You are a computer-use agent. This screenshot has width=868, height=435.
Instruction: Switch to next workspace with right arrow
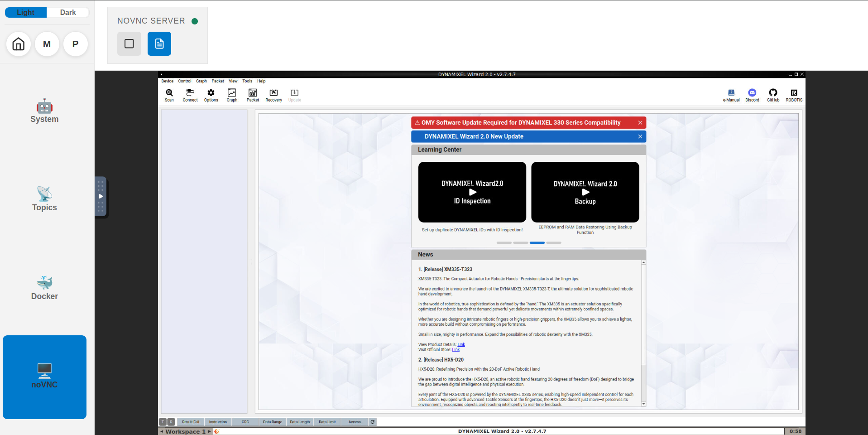click(x=209, y=431)
